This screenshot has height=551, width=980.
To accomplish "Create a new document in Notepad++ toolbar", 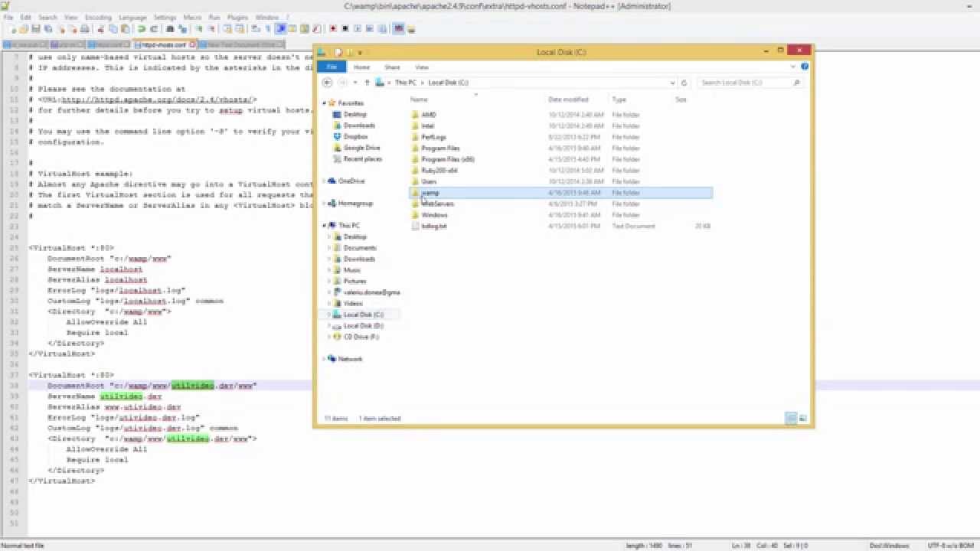I will pyautogui.click(x=13, y=29).
